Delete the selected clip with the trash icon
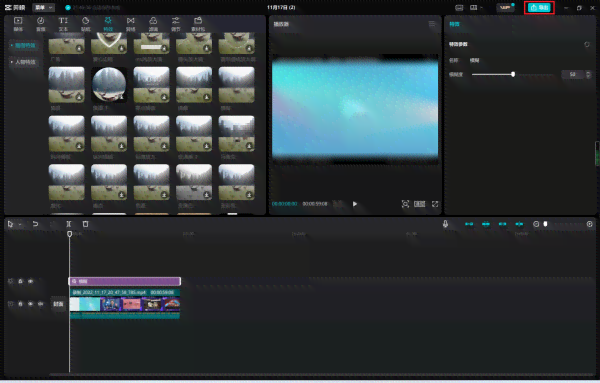This screenshot has width=600, height=383. point(85,224)
